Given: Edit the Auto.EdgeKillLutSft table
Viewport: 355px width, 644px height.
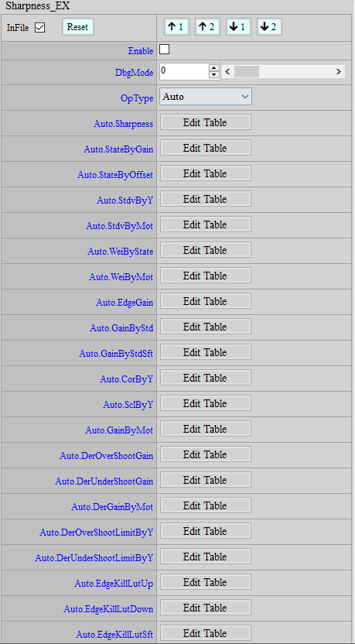Looking at the screenshot, I should pos(206,633).
